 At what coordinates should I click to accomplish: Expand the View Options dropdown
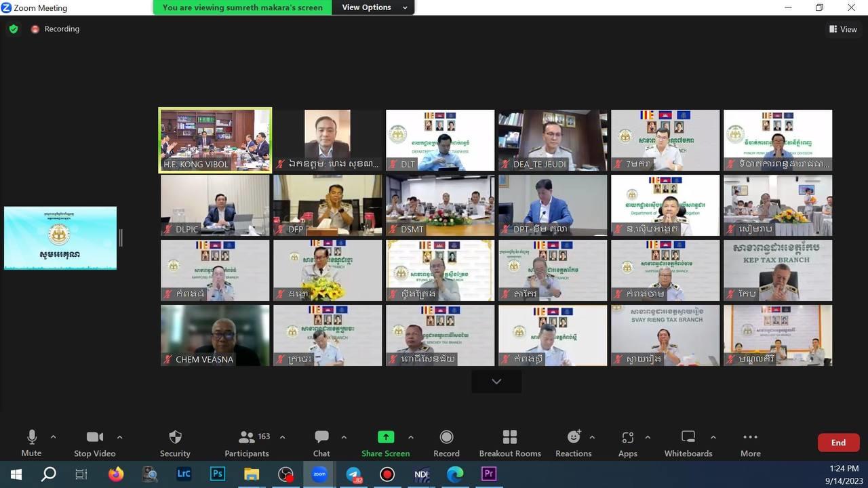click(374, 7)
